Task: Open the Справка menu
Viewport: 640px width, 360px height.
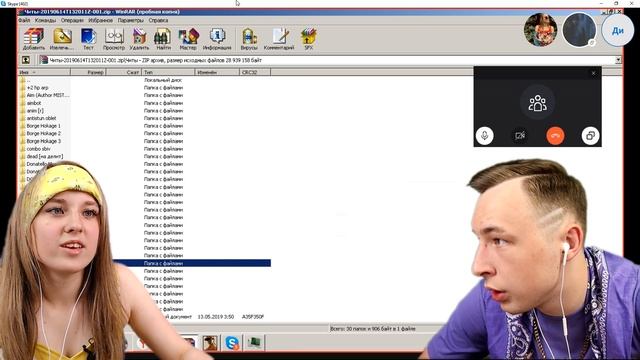Action: 158,20
